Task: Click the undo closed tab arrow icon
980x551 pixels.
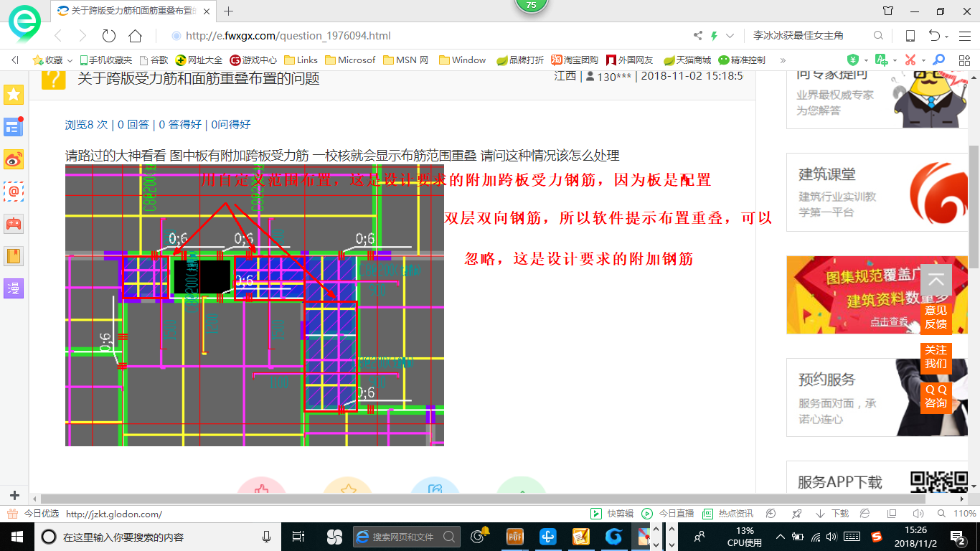Action: click(x=934, y=36)
